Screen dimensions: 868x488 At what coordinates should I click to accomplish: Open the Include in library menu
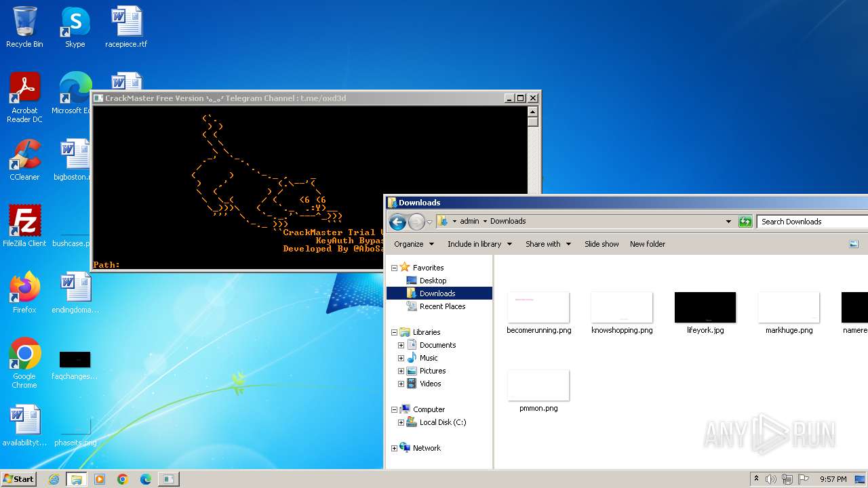coord(479,244)
